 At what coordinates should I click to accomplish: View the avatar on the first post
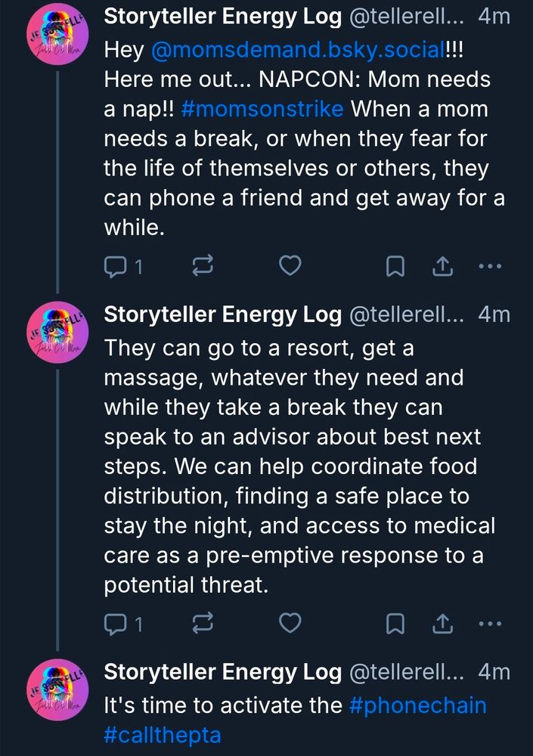(58, 34)
